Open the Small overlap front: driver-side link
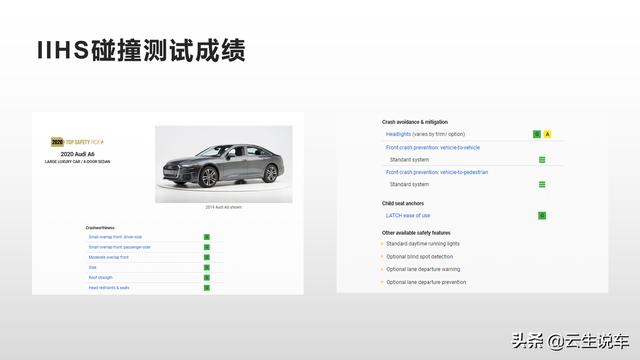640x360 pixels. pyautogui.click(x=116, y=237)
